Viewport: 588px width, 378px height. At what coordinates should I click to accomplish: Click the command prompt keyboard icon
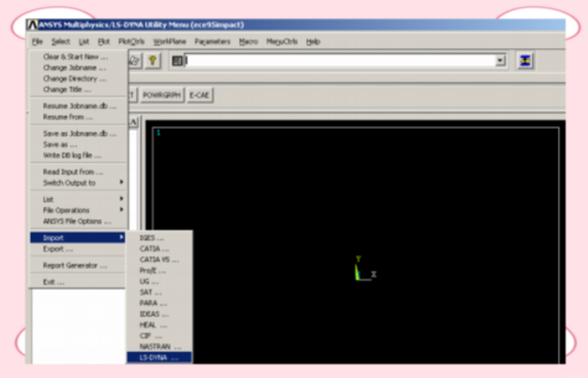point(177,61)
